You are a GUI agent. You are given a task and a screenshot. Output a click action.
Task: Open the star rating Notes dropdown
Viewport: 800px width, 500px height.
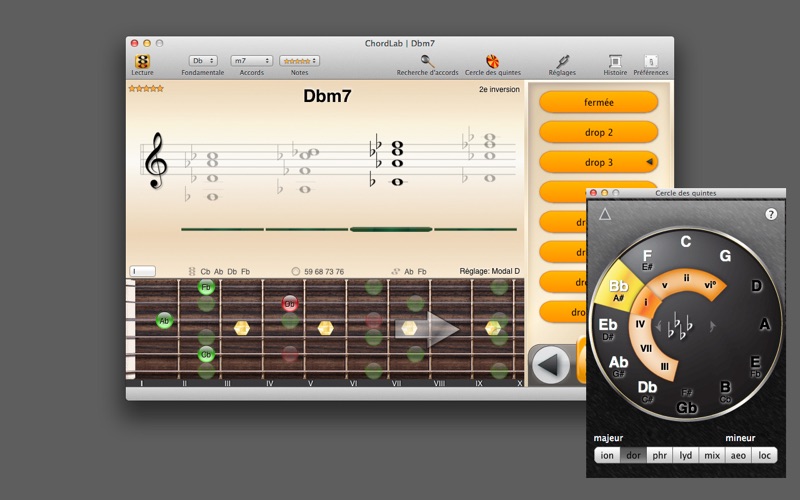tap(299, 61)
